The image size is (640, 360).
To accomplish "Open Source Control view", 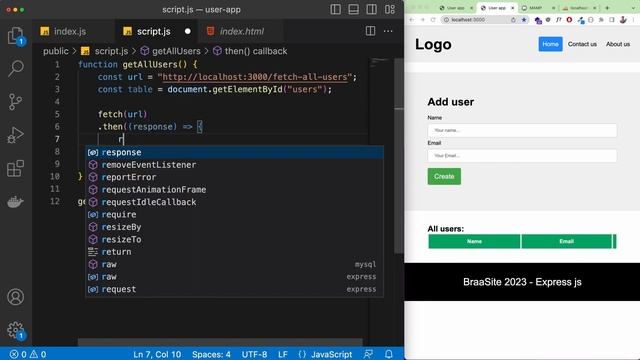I will (15, 102).
